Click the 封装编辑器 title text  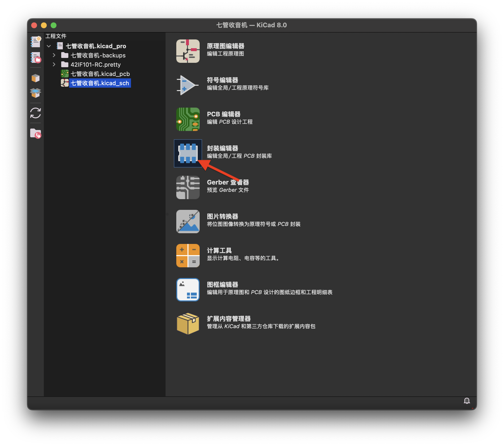[222, 148]
